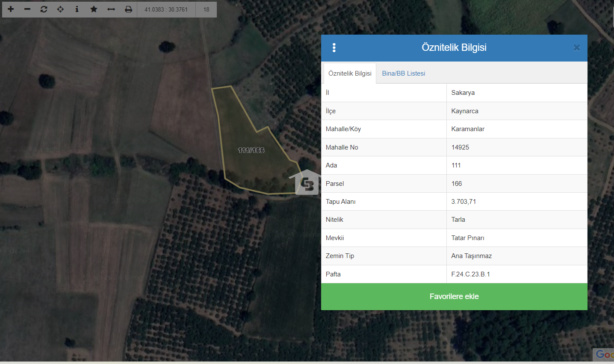The image size is (614, 364).
Task: Select the Öznitelik Bilgisi tab
Action: (350, 73)
